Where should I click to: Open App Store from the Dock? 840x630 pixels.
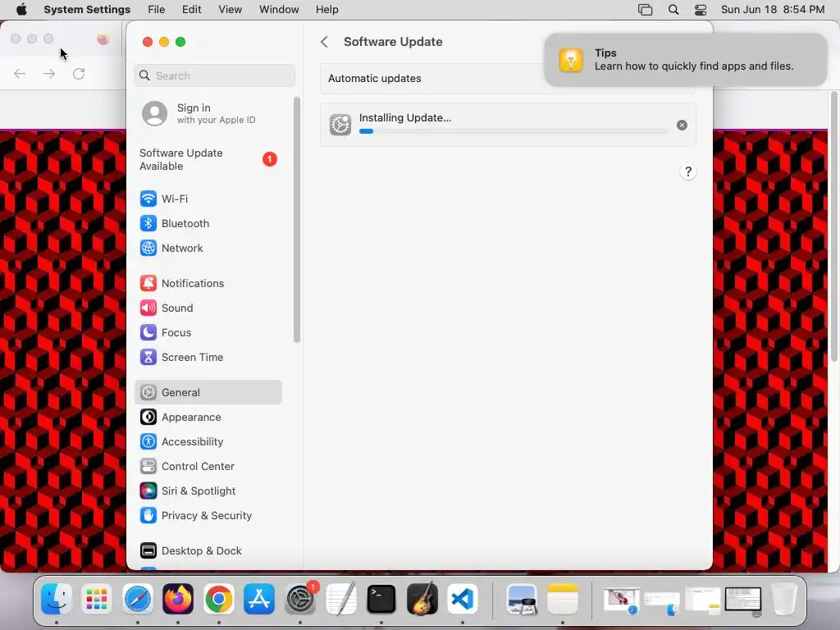pos(259,599)
